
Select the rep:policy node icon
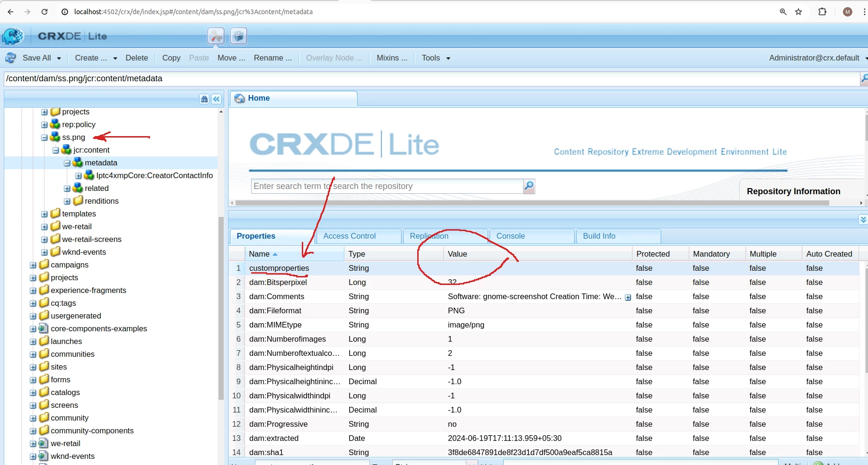[55, 124]
